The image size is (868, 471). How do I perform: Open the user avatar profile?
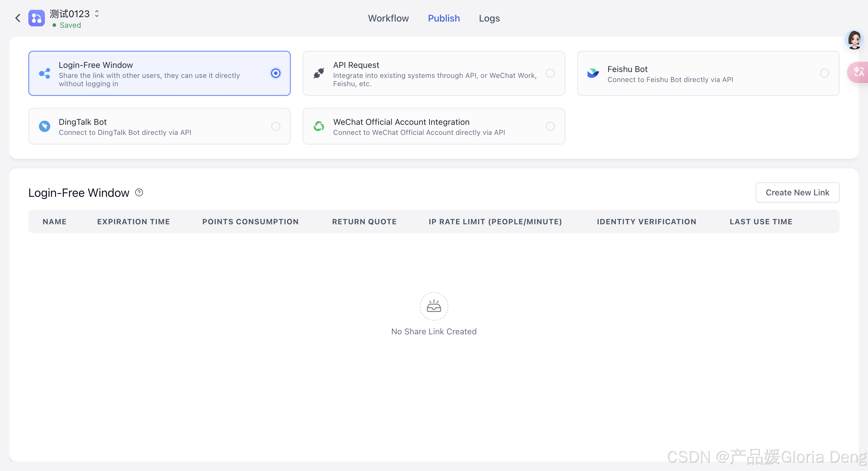coord(854,40)
